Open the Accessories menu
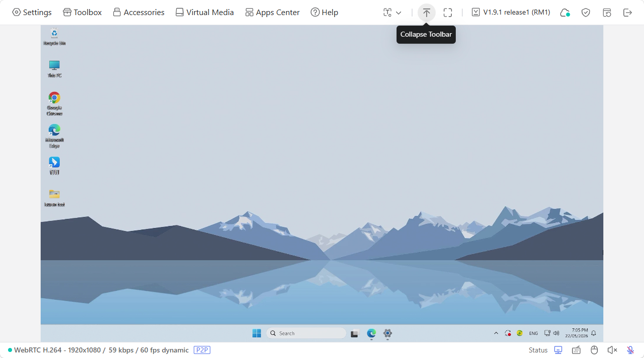Image resolution: width=644 pixels, height=358 pixels. click(x=139, y=13)
